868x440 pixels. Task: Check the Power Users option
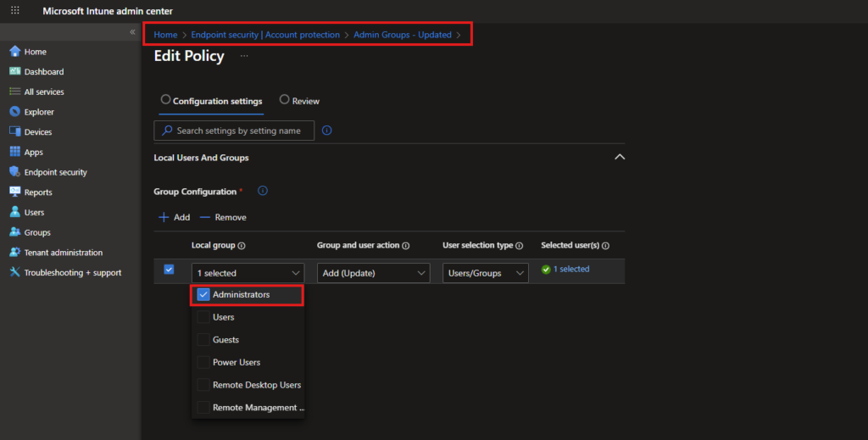click(203, 363)
